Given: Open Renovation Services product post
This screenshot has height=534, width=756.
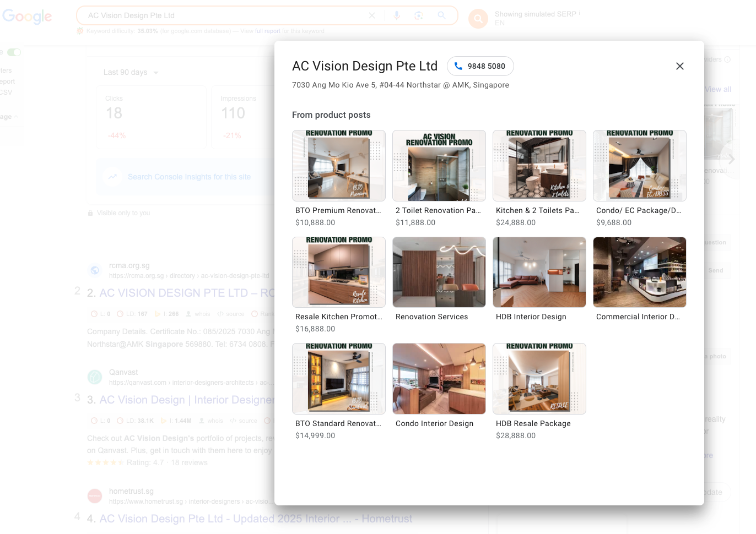Looking at the screenshot, I should point(439,272).
